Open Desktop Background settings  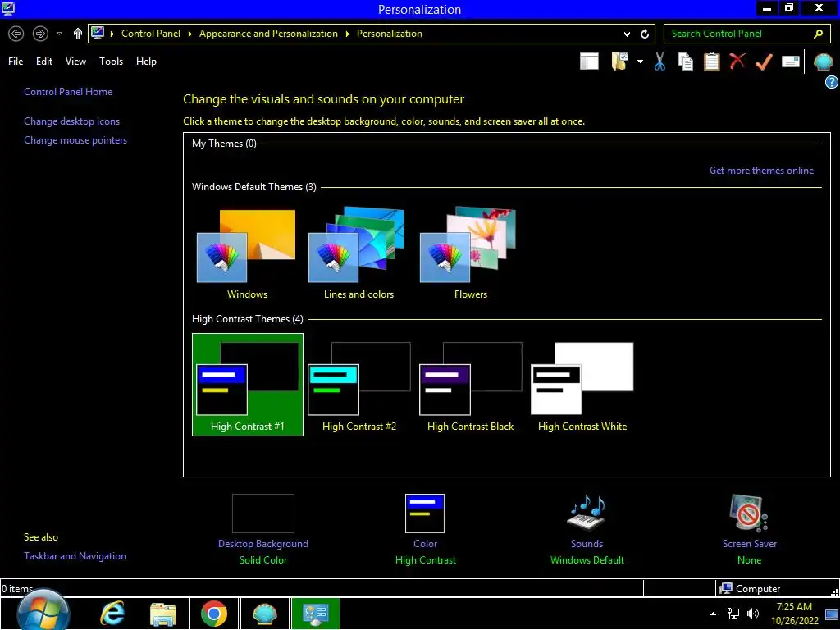coord(263,529)
